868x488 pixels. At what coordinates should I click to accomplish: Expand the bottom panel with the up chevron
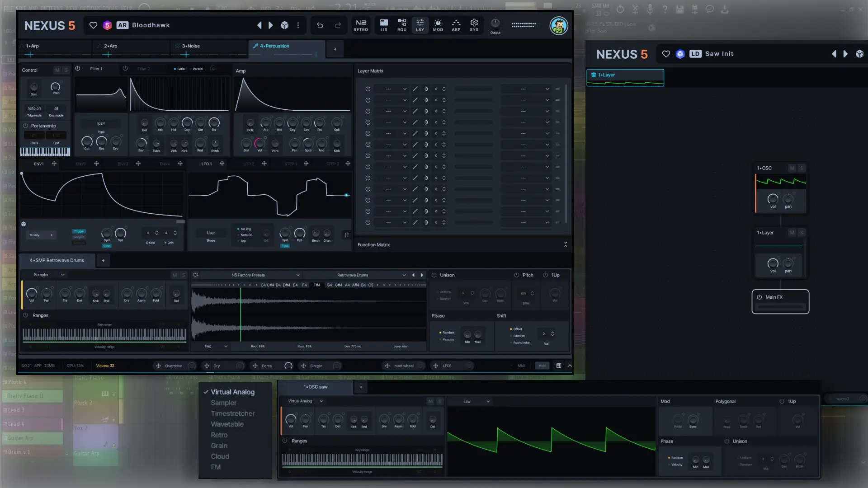[x=570, y=366]
